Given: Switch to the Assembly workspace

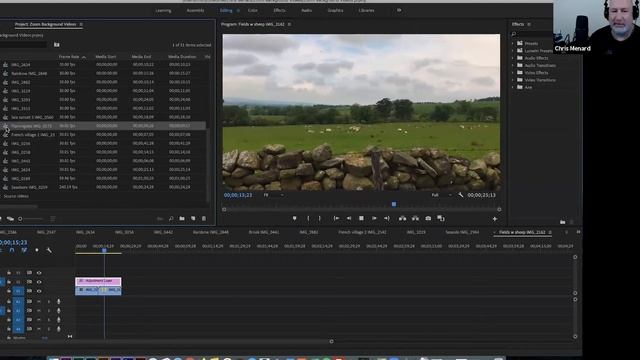Looking at the screenshot, I should click(x=195, y=11).
